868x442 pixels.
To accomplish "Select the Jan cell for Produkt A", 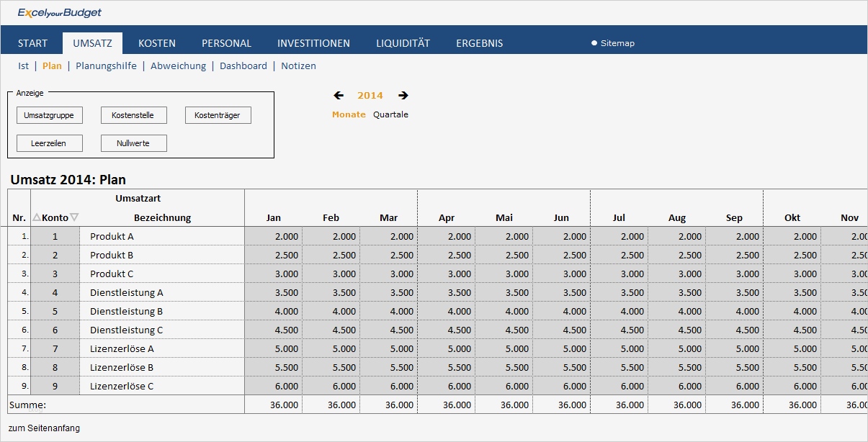I will pos(274,236).
